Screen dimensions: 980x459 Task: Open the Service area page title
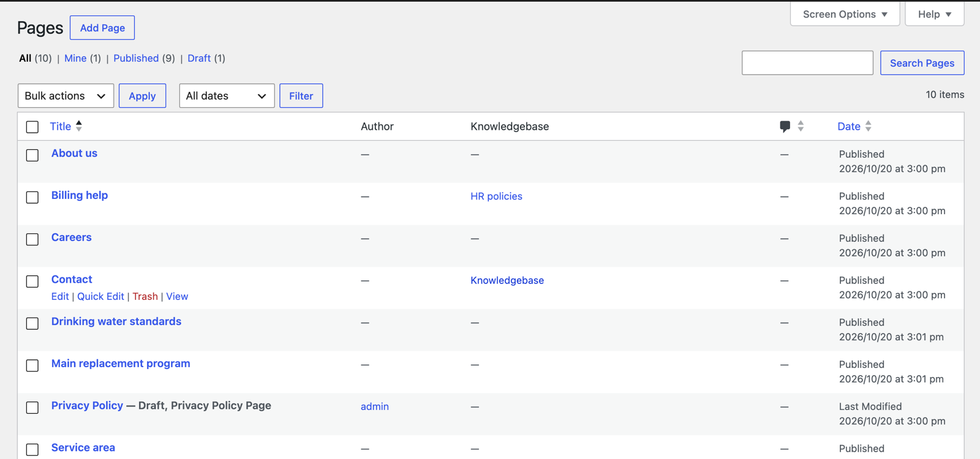[83, 448]
